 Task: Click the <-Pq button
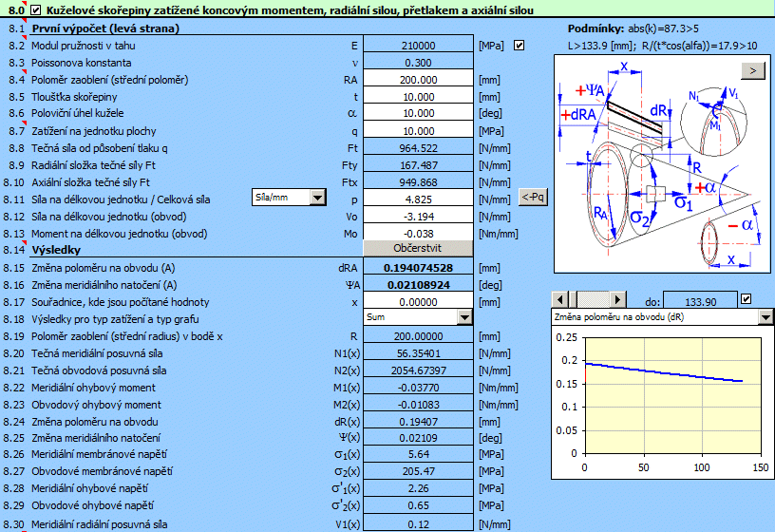click(x=534, y=197)
